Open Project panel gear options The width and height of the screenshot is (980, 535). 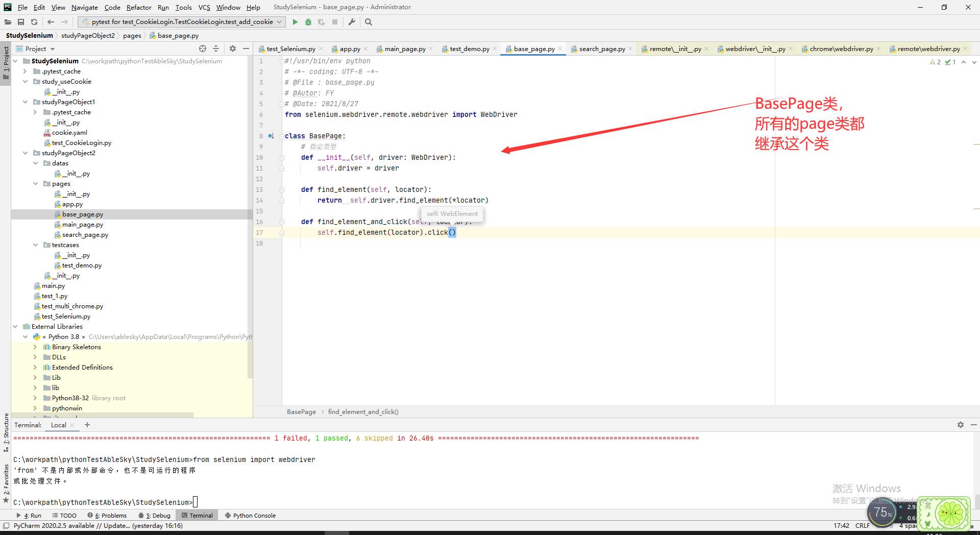233,48
